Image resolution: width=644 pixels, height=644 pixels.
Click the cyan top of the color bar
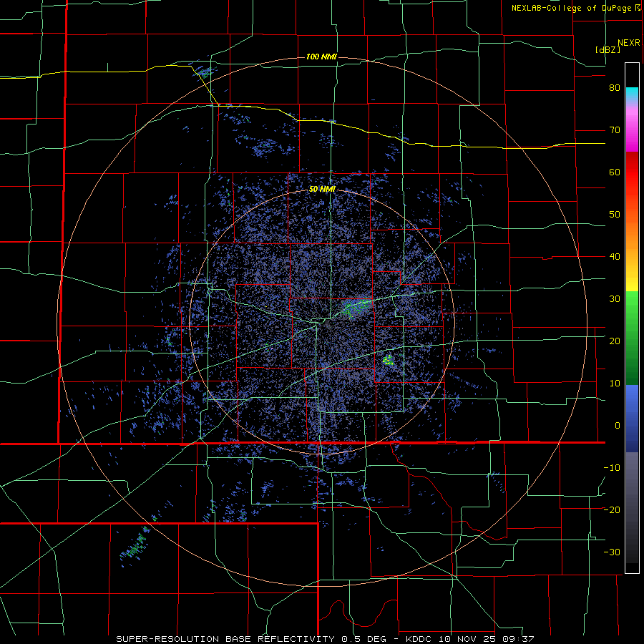[x=632, y=92]
